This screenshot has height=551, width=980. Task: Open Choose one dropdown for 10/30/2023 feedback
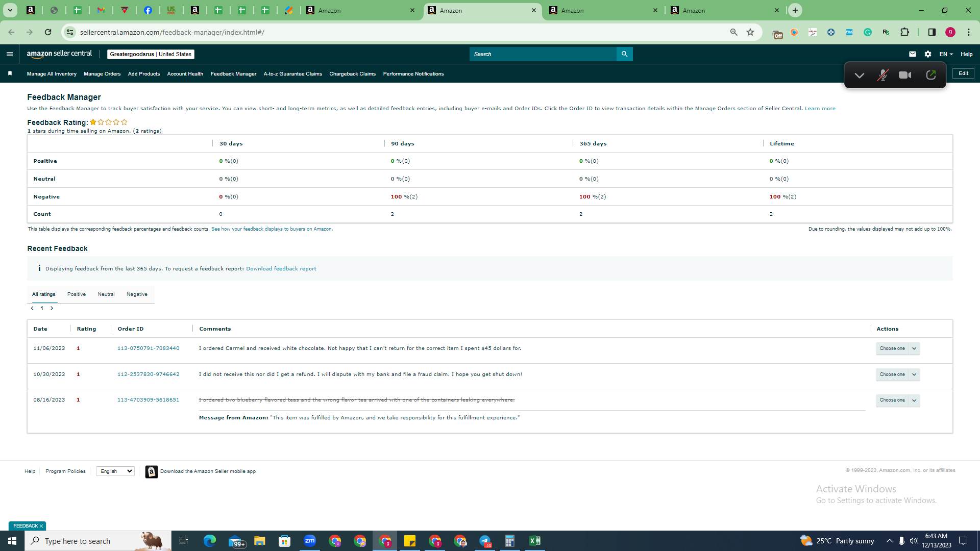point(898,374)
